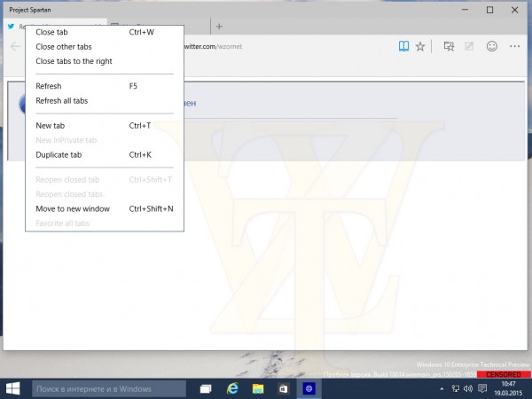Screen dimensions: 532x399
Task: Open File Explorer from taskbar
Action: 258,389
